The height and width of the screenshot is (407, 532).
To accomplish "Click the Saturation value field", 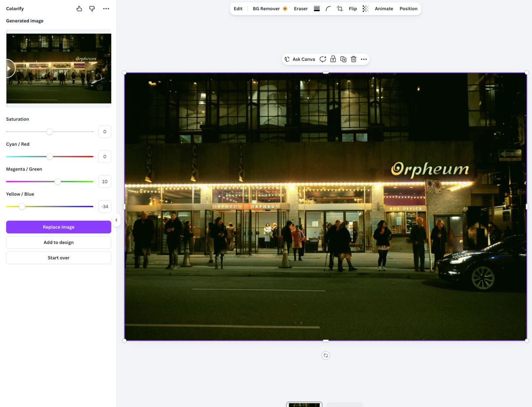I will coord(105,132).
